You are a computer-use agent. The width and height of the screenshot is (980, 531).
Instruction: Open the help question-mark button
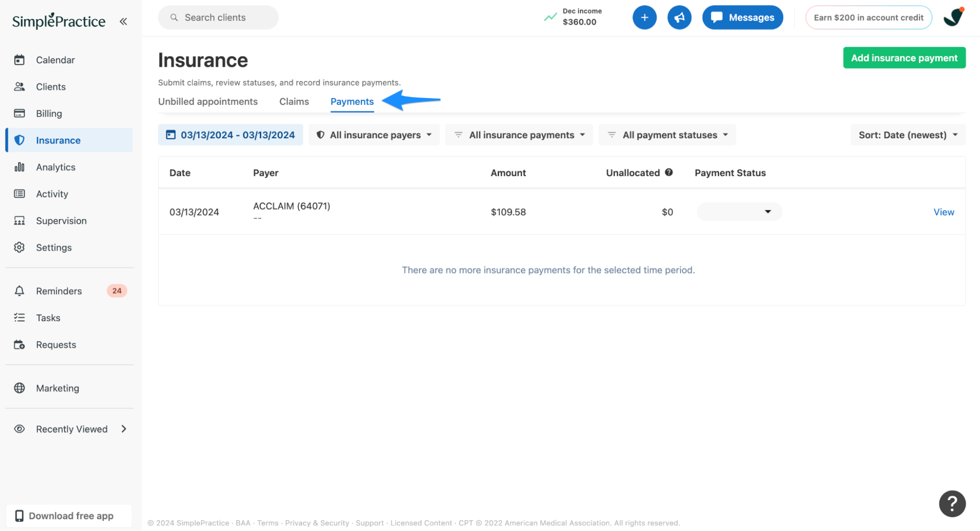point(952,504)
